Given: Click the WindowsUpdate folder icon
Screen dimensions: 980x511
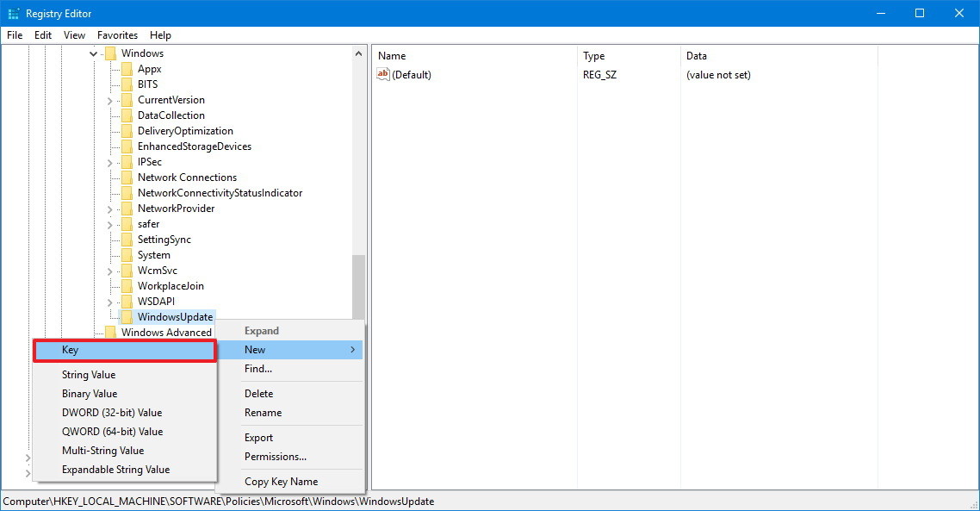Looking at the screenshot, I should click(x=127, y=317).
